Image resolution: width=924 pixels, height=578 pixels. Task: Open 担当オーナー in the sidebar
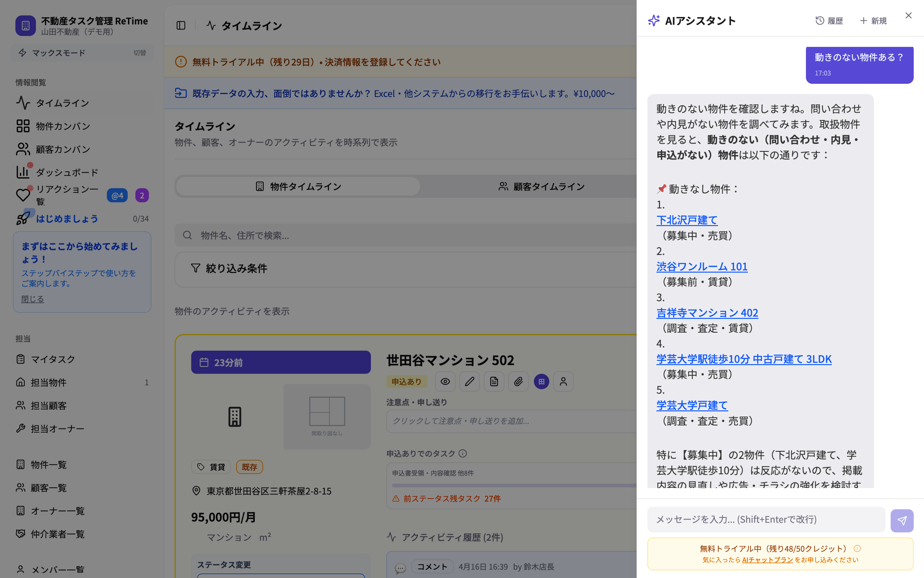tap(82, 429)
